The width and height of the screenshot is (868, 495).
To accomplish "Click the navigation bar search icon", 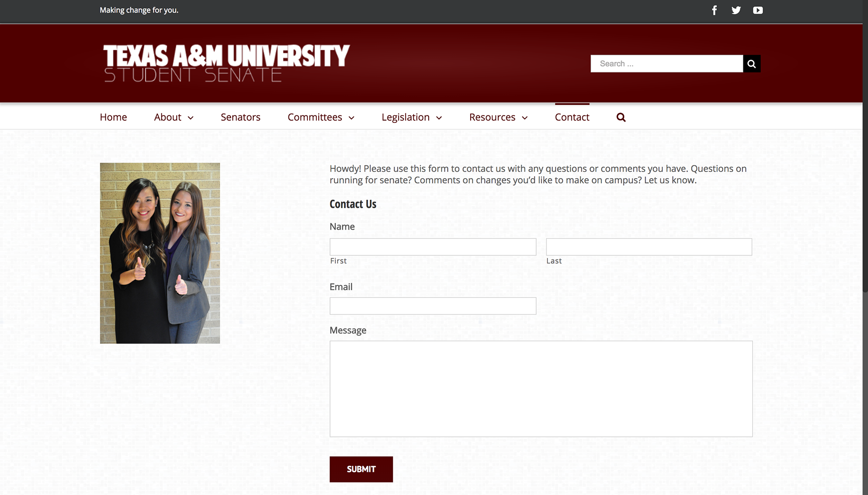I will 621,117.
